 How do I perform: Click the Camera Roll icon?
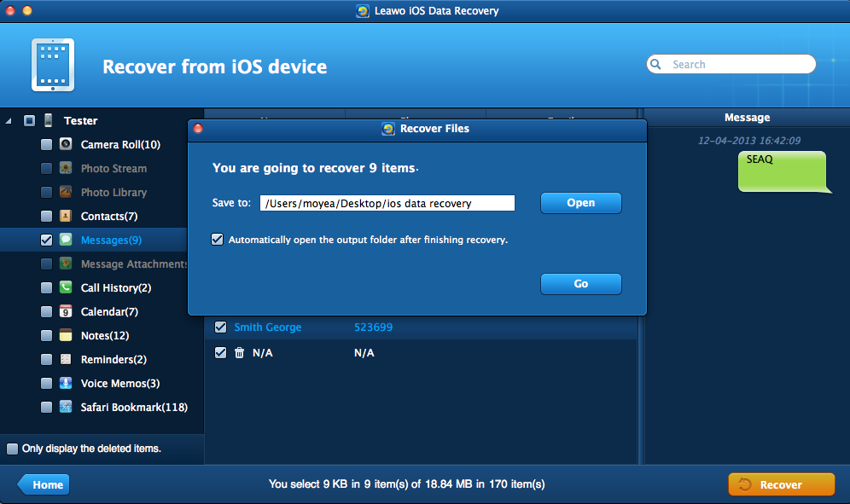pos(66,144)
